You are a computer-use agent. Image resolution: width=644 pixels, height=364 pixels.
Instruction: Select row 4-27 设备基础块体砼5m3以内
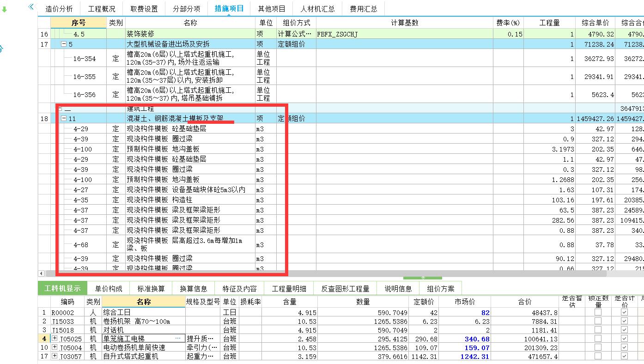coord(341,190)
